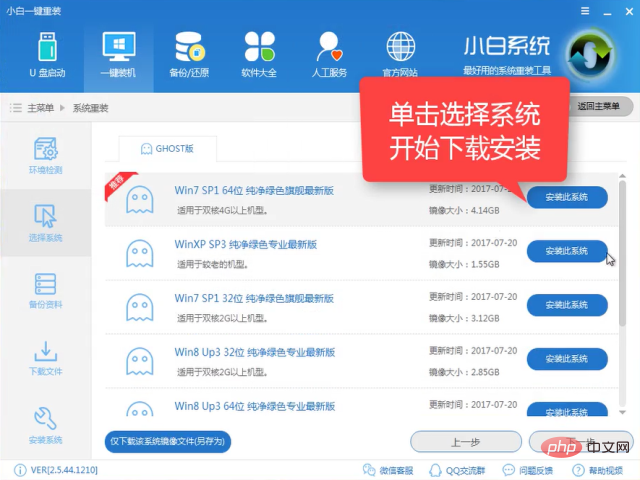The width and height of the screenshot is (640, 480).
Task: Click 返回主菜单 return button
Action: tap(600, 106)
